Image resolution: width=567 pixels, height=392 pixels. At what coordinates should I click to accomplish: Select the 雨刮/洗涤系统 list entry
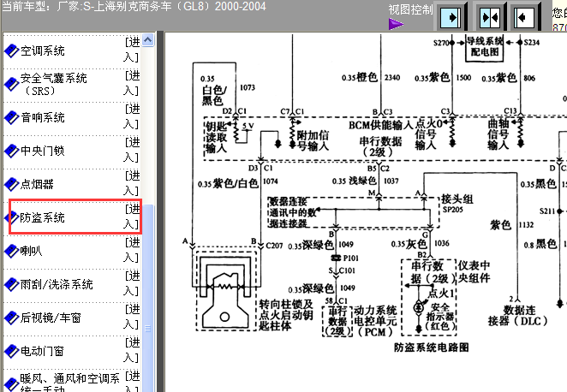click(x=57, y=285)
